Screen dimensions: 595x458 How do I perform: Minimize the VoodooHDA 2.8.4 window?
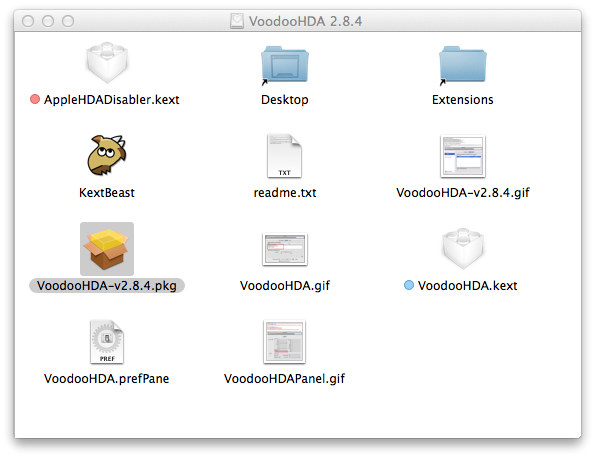(x=48, y=21)
